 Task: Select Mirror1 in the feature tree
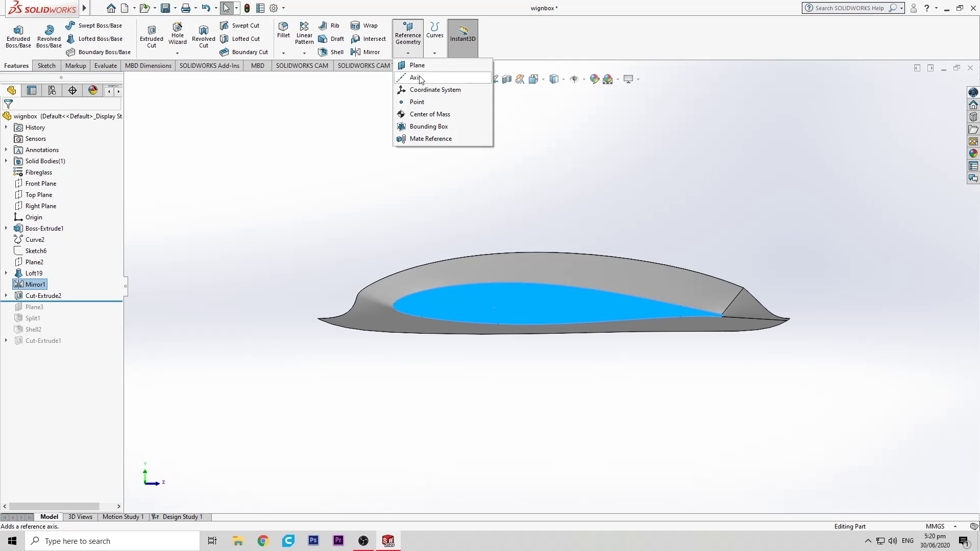30,285
